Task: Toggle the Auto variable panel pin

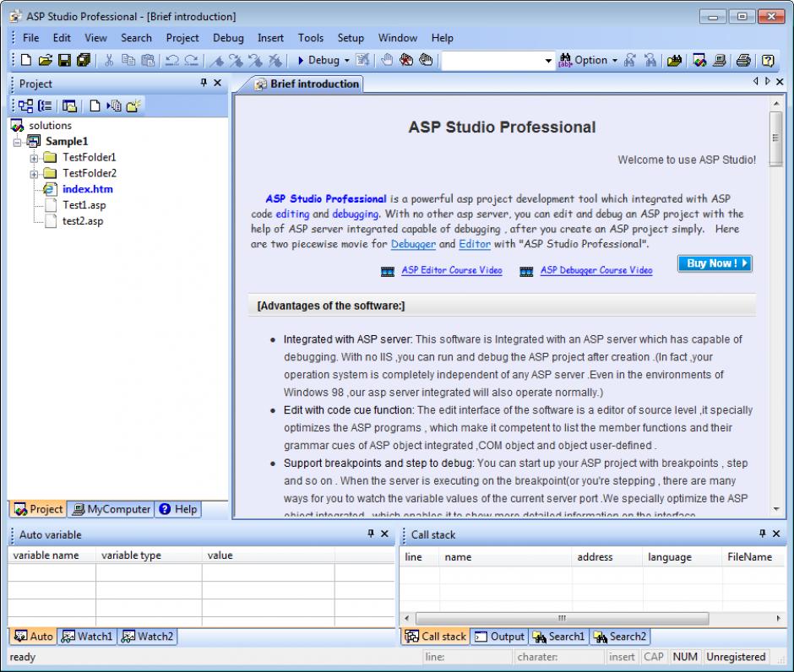Action: pyautogui.click(x=371, y=534)
